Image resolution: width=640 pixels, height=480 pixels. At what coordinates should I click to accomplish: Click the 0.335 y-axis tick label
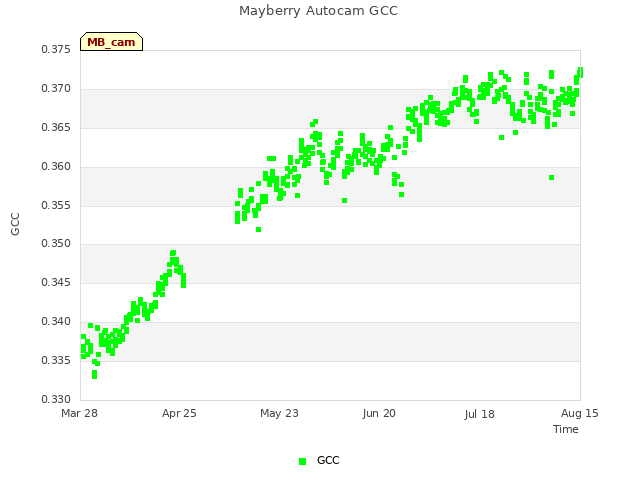pos(56,360)
